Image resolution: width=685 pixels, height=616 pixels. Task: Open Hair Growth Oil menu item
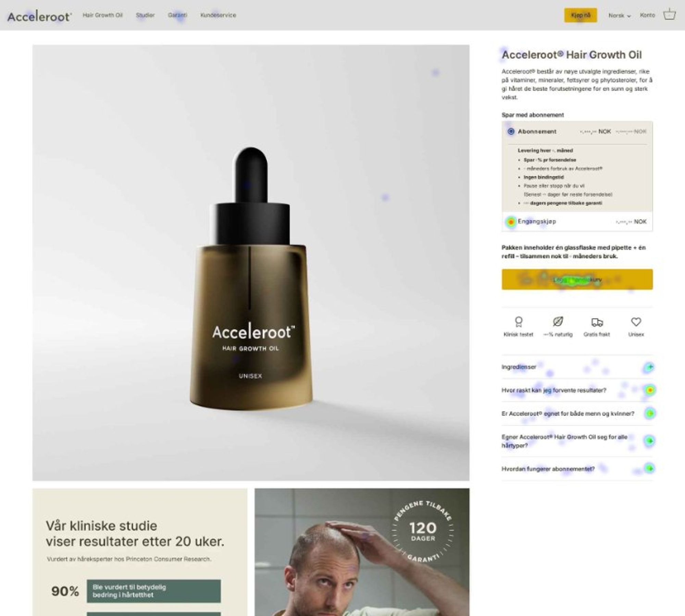(102, 15)
